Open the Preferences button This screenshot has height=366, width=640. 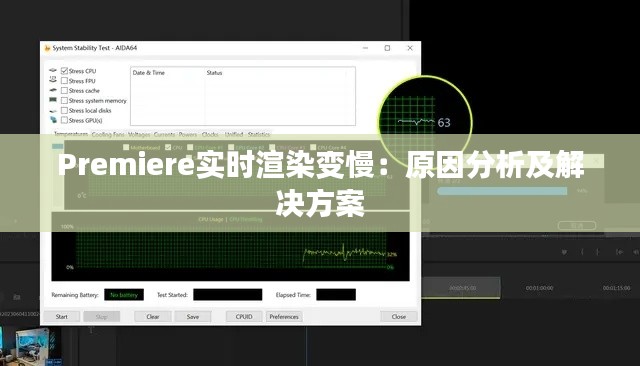284,317
